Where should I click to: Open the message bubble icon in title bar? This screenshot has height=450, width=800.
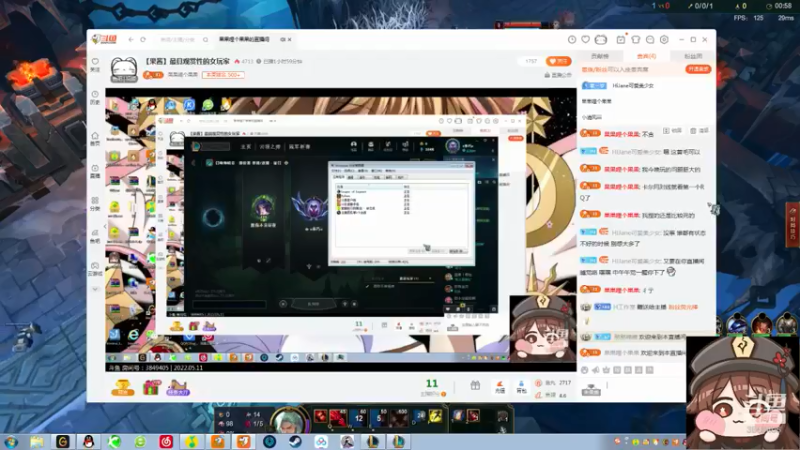tap(650, 39)
